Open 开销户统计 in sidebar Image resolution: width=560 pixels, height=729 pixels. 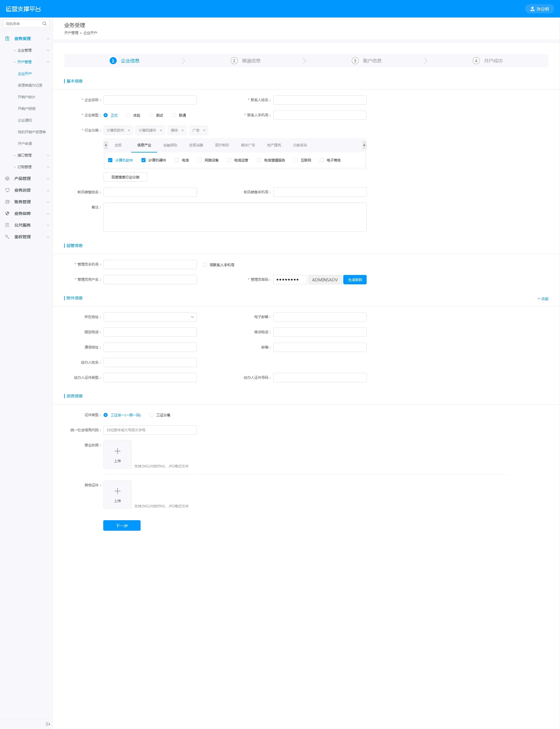(x=26, y=97)
